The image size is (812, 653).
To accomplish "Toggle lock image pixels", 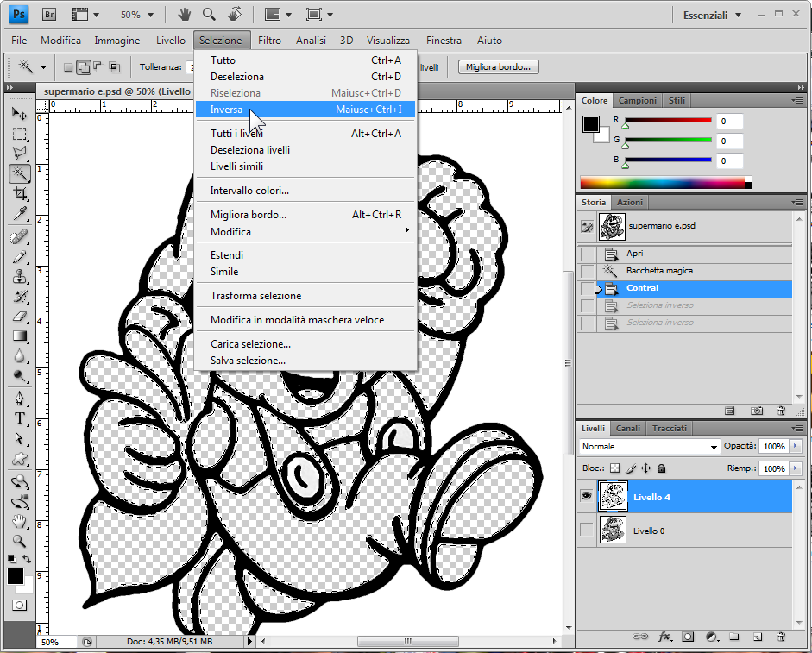I will (630, 468).
